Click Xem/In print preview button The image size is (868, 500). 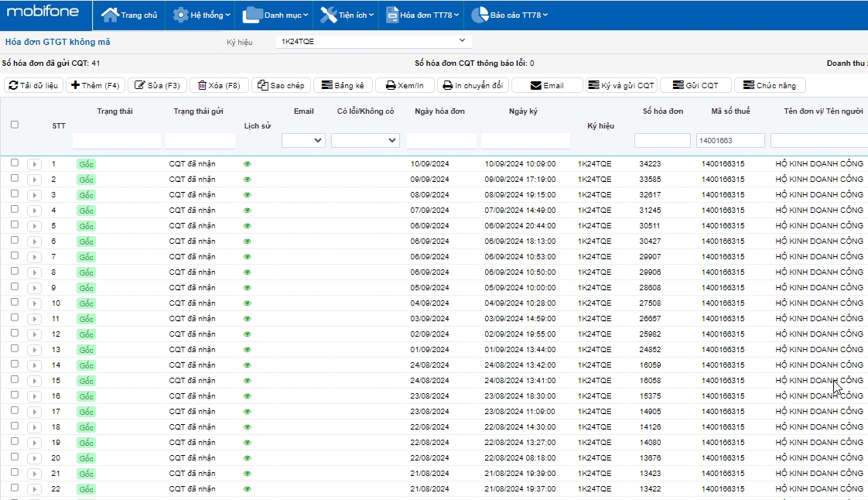pos(405,85)
